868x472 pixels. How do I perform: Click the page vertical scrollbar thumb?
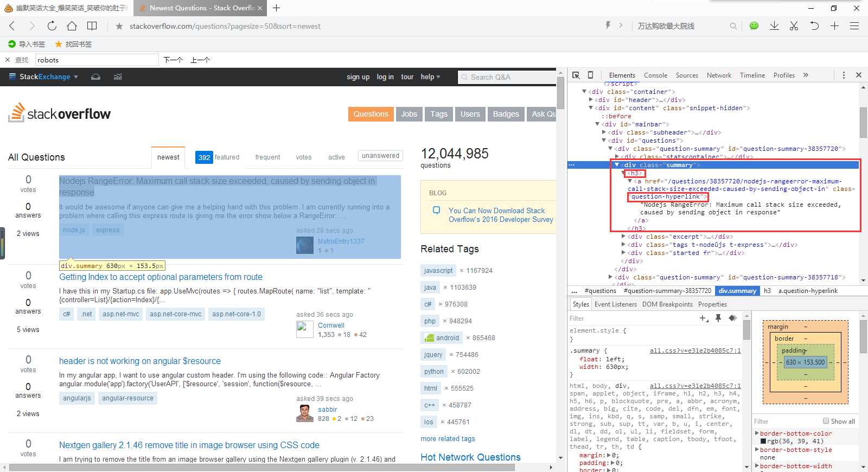click(x=560, y=93)
